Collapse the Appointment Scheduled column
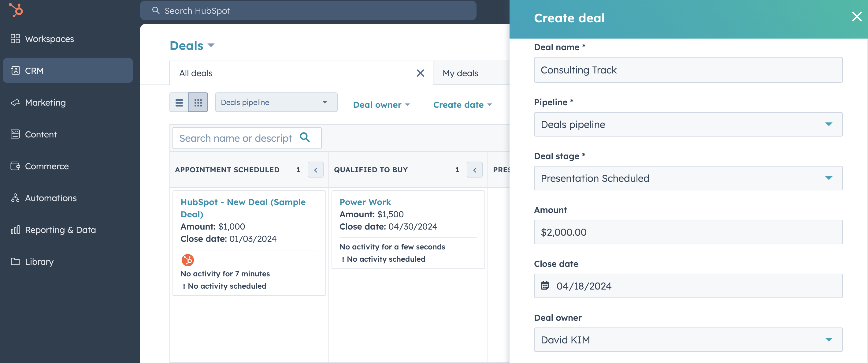Image resolution: width=868 pixels, height=363 pixels. click(x=315, y=170)
